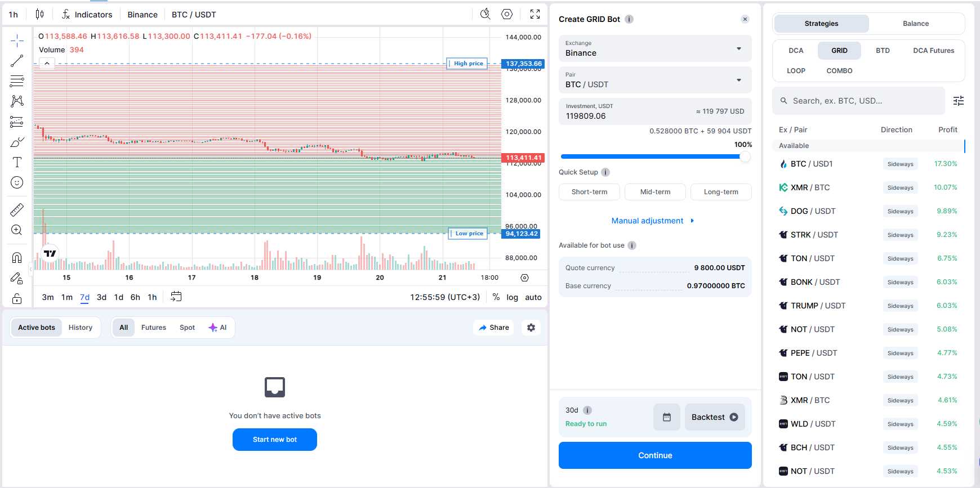Select the 6h chart range

point(135,297)
